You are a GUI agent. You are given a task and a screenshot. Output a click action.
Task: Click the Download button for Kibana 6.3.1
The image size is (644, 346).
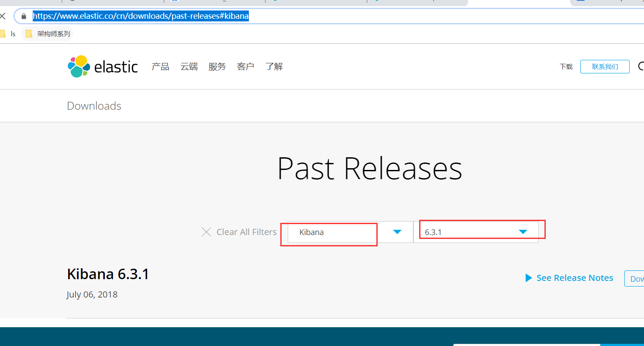[x=634, y=279]
